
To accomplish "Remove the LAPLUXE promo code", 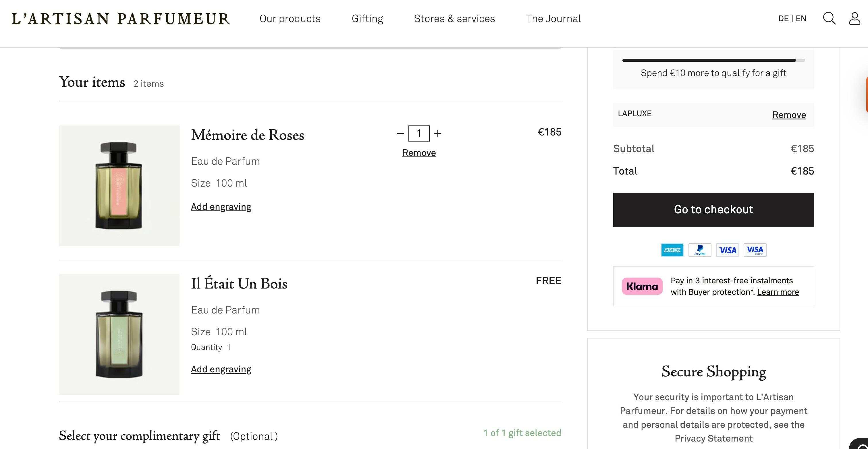I will tap(789, 115).
